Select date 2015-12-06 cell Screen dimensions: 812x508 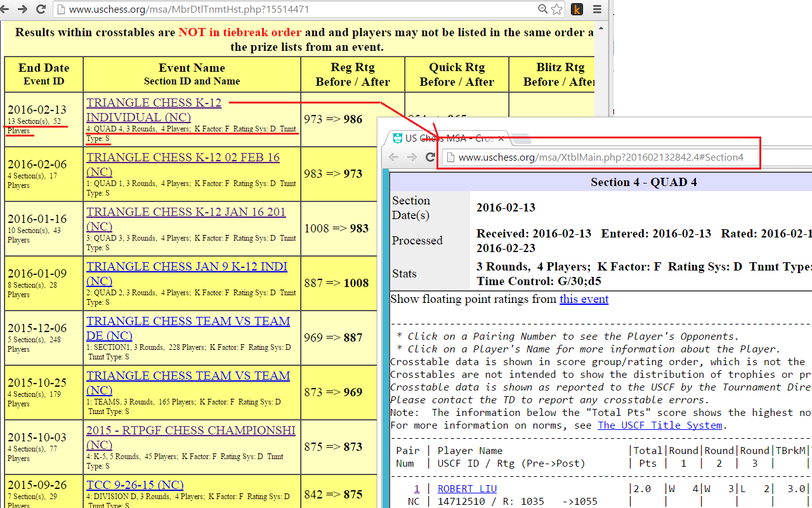coord(37,328)
